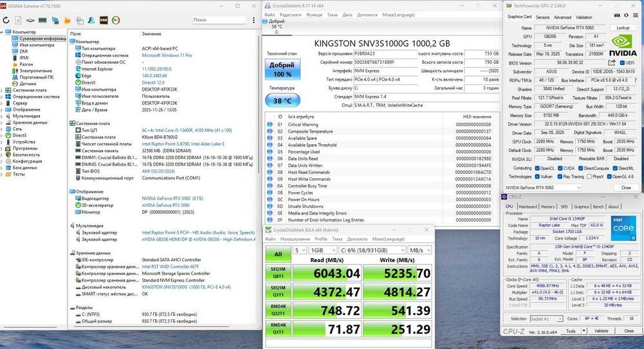The height and width of the screenshot is (349, 644).
Task: Open the MB/s unit dropdown
Action: coord(420,250)
